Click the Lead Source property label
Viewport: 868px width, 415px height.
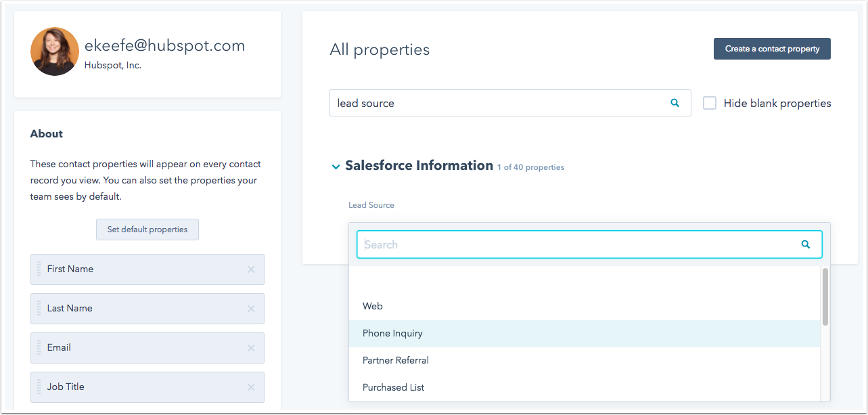click(371, 204)
